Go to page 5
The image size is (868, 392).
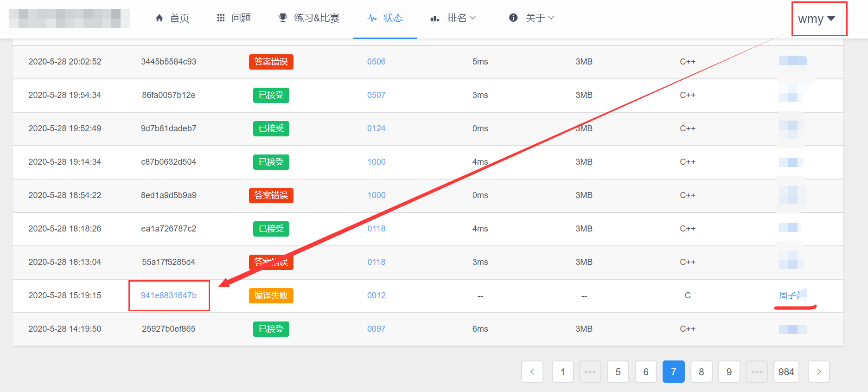pyautogui.click(x=618, y=372)
